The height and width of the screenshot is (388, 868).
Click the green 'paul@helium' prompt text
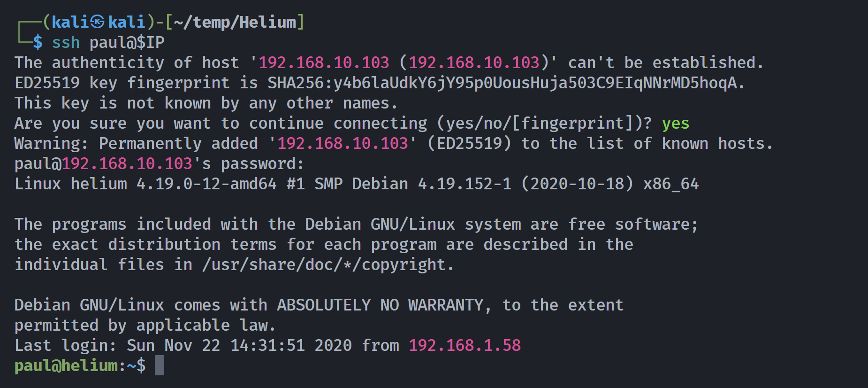click(66, 366)
